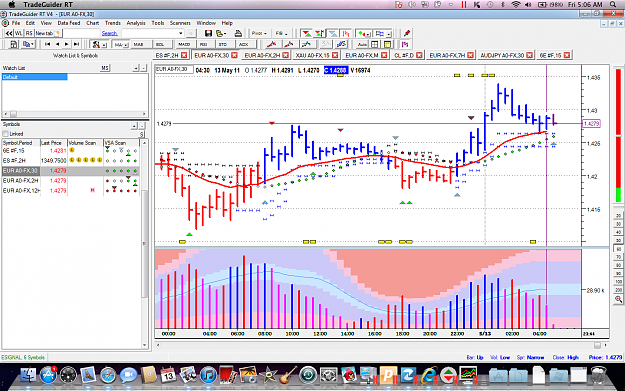Click the yellow table layout icon
This screenshot has height=391, width=625.
coord(387,44)
